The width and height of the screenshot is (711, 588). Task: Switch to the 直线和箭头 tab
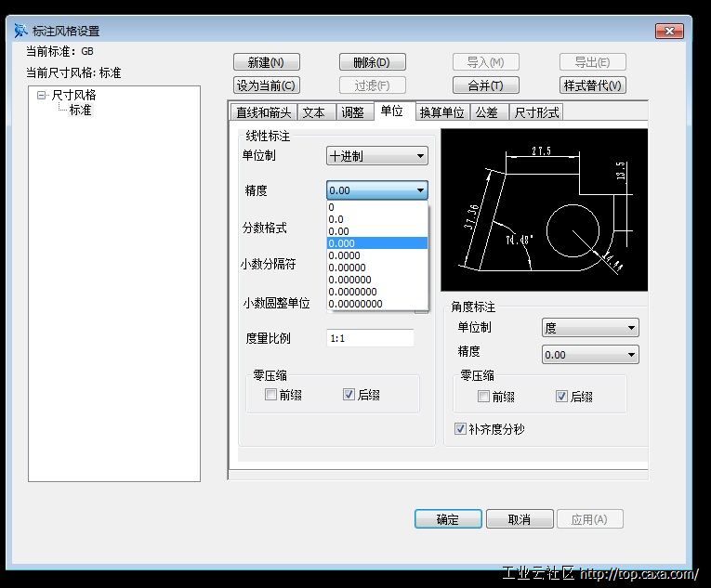pyautogui.click(x=263, y=112)
